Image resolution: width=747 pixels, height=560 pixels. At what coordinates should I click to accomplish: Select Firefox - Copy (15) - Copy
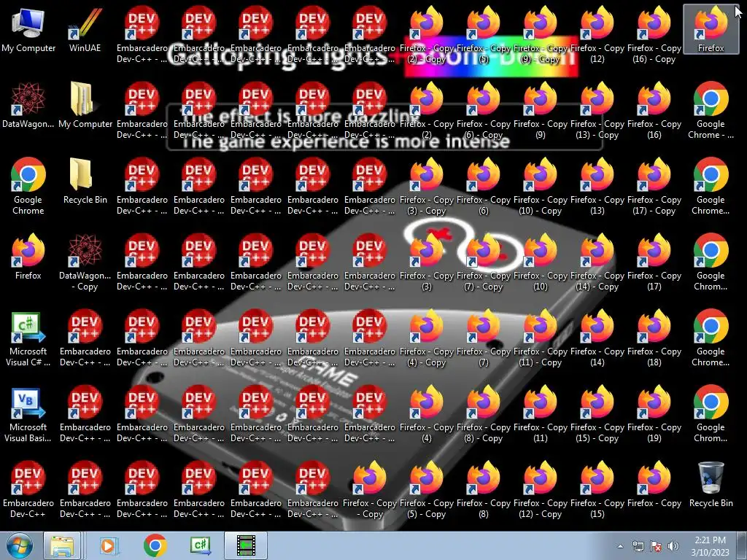[597, 414]
